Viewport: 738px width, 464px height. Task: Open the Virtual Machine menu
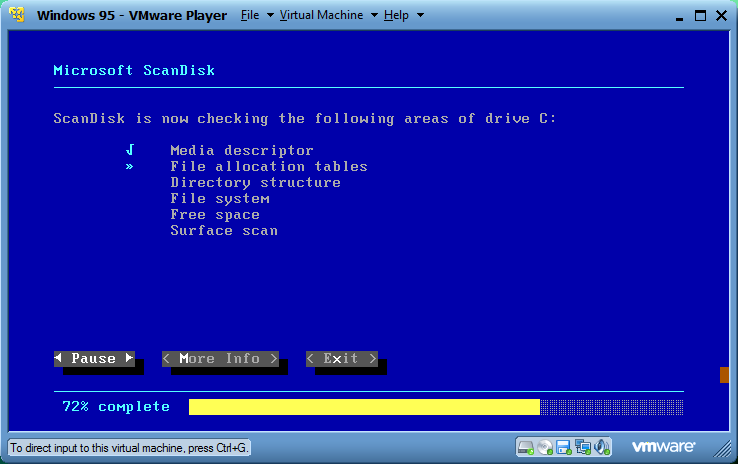[321, 15]
